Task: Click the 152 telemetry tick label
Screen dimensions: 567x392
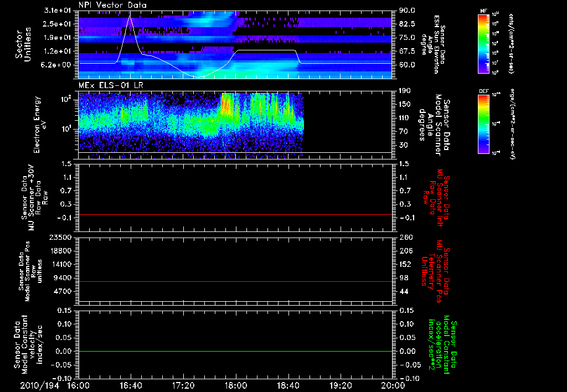Action: [406, 264]
